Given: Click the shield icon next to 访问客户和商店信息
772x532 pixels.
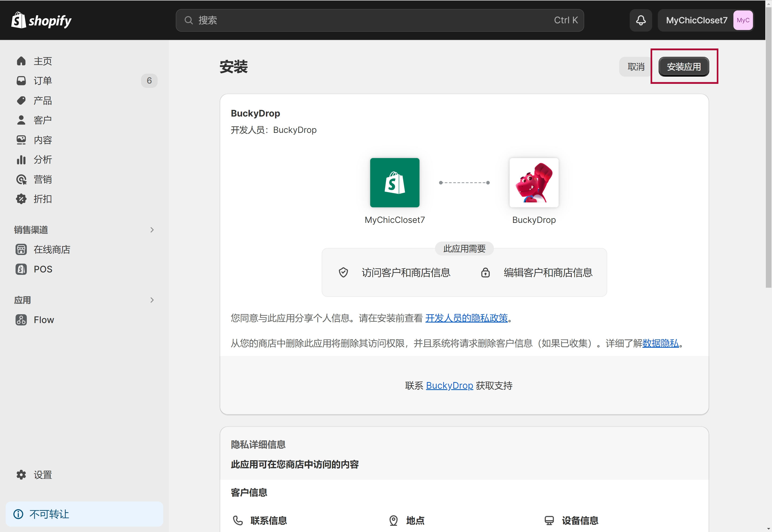Looking at the screenshot, I should (x=343, y=273).
